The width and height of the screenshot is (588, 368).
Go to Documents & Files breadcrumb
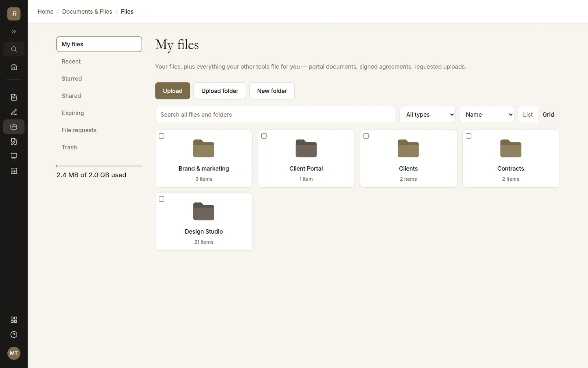[87, 11]
